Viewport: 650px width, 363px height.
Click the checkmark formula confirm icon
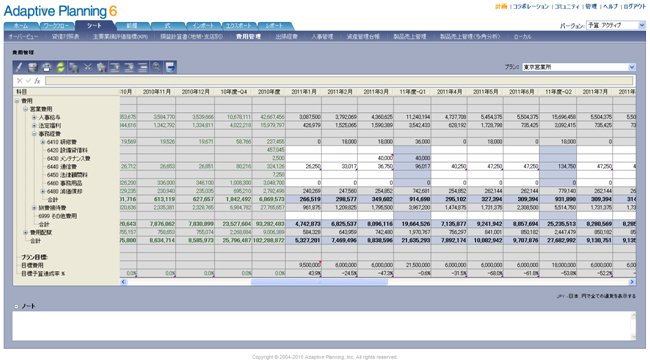(x=28, y=81)
